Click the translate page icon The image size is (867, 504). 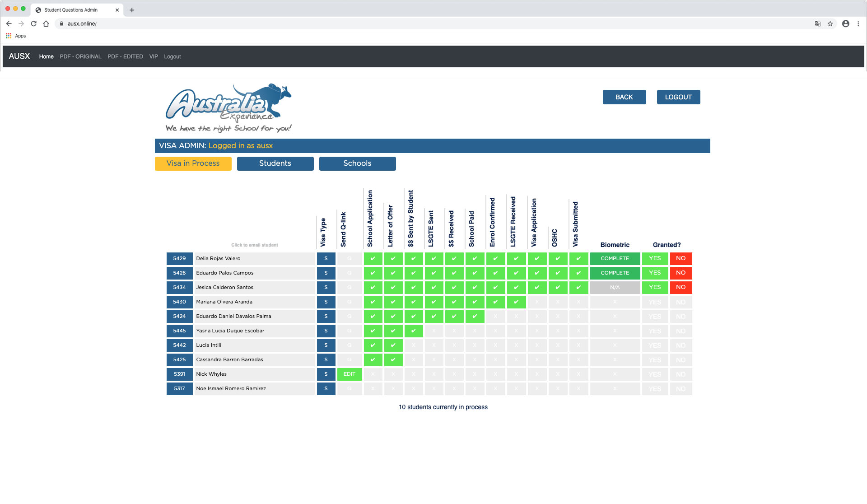pyautogui.click(x=817, y=23)
